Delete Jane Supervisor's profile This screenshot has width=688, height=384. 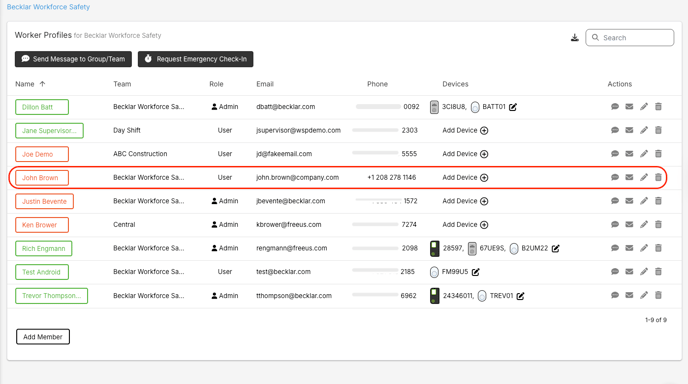(x=658, y=130)
